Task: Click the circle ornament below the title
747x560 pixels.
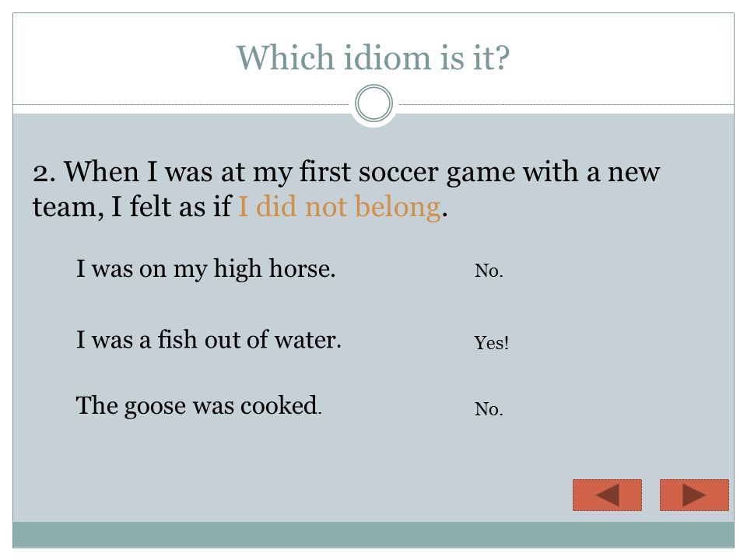Action: [x=374, y=103]
